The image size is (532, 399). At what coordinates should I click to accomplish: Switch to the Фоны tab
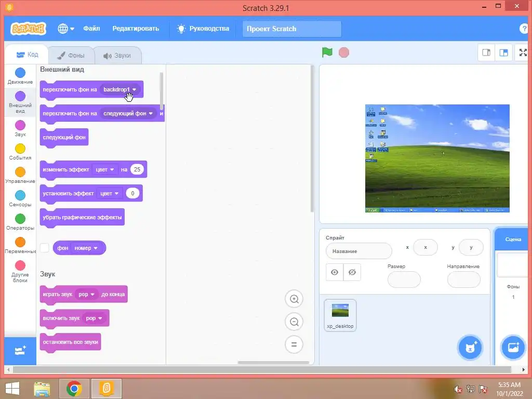[71, 55]
